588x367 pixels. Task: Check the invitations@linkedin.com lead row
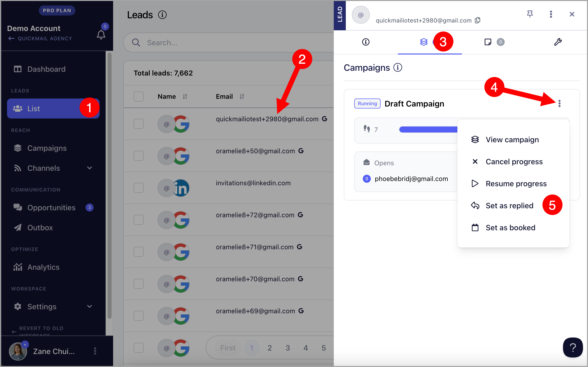(x=139, y=188)
